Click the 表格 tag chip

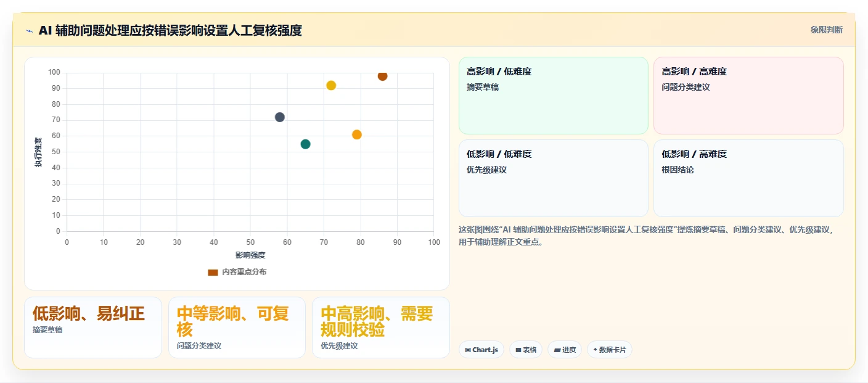point(526,350)
